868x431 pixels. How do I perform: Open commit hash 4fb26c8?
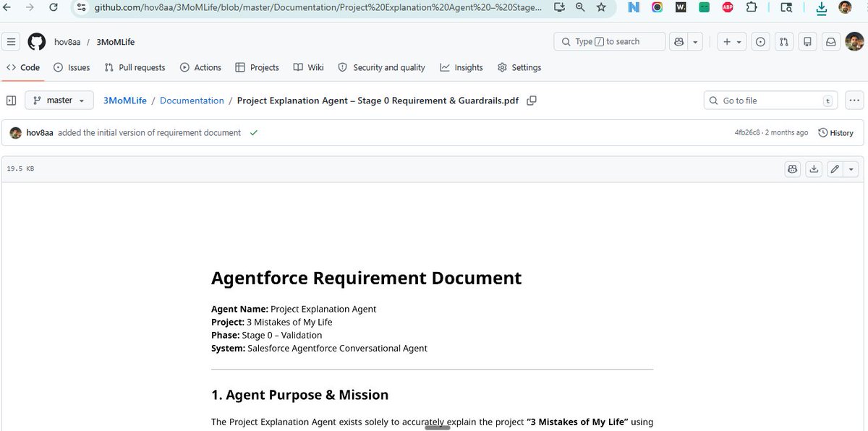click(x=747, y=133)
